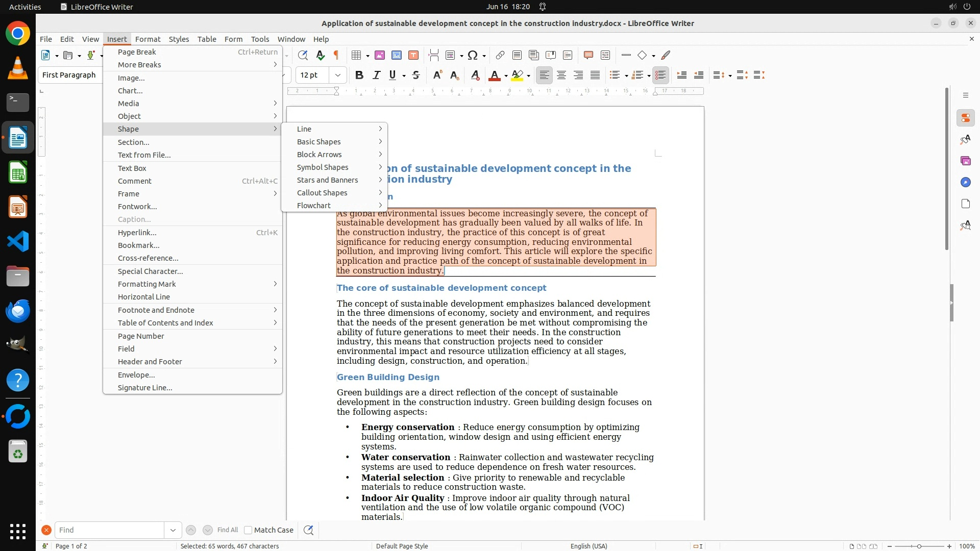Image resolution: width=980 pixels, height=551 pixels.
Task: Toggle the Italic formatting button
Action: tap(376, 76)
